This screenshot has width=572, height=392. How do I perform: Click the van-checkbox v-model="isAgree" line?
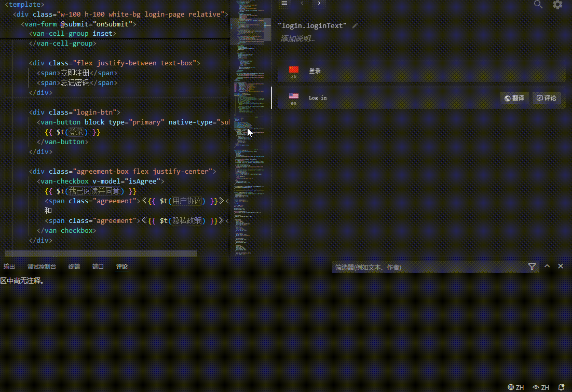pos(100,181)
